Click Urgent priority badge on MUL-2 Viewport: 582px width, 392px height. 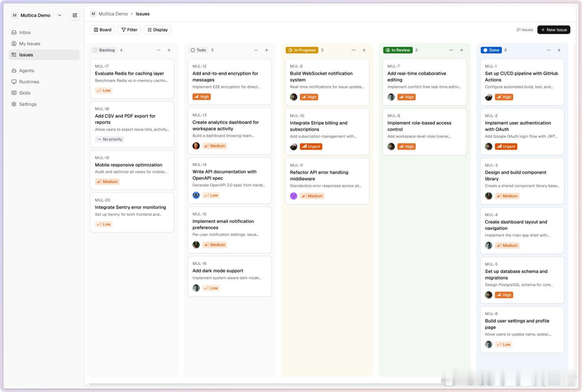click(506, 147)
